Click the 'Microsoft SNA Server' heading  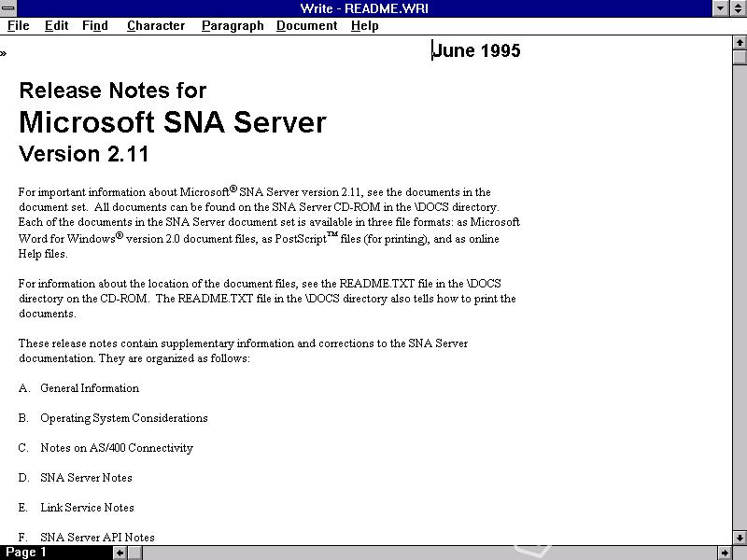[x=173, y=122]
